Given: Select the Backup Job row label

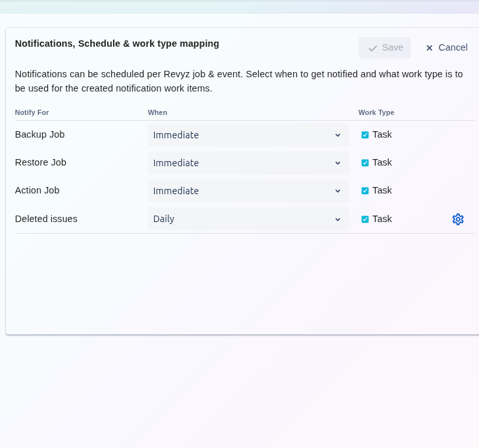Looking at the screenshot, I should coord(40,134).
